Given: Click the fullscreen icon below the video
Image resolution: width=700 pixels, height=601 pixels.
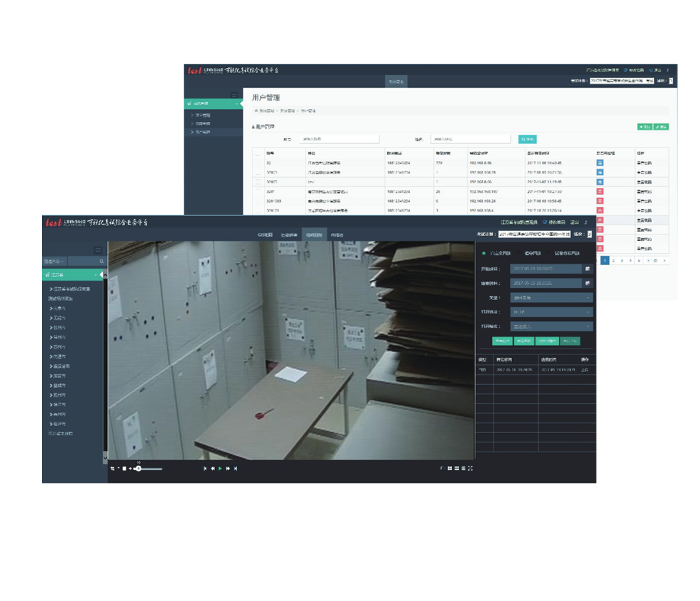Looking at the screenshot, I should (470, 468).
